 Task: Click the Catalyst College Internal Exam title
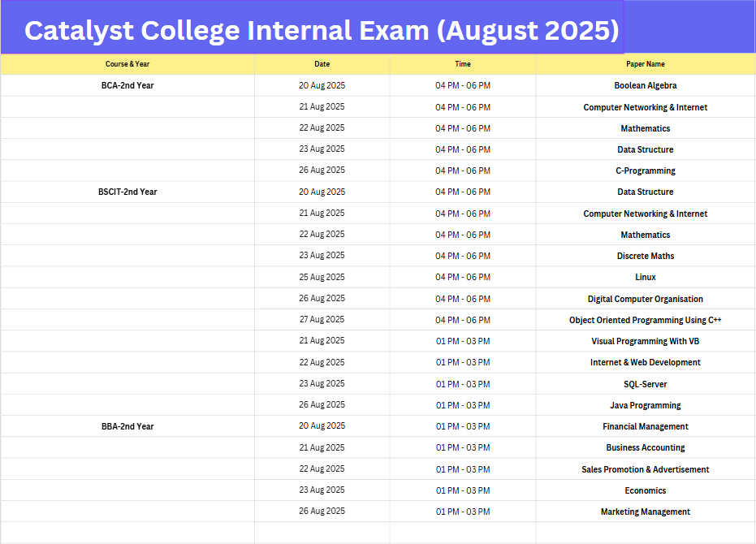pyautogui.click(x=322, y=31)
